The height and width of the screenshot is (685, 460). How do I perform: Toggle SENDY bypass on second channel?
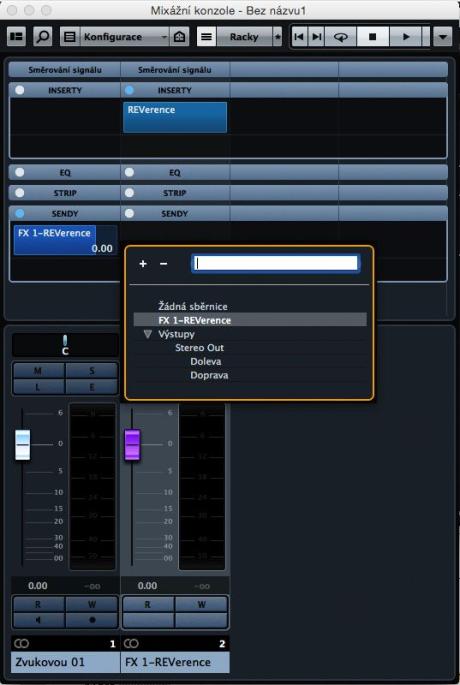pos(129,213)
